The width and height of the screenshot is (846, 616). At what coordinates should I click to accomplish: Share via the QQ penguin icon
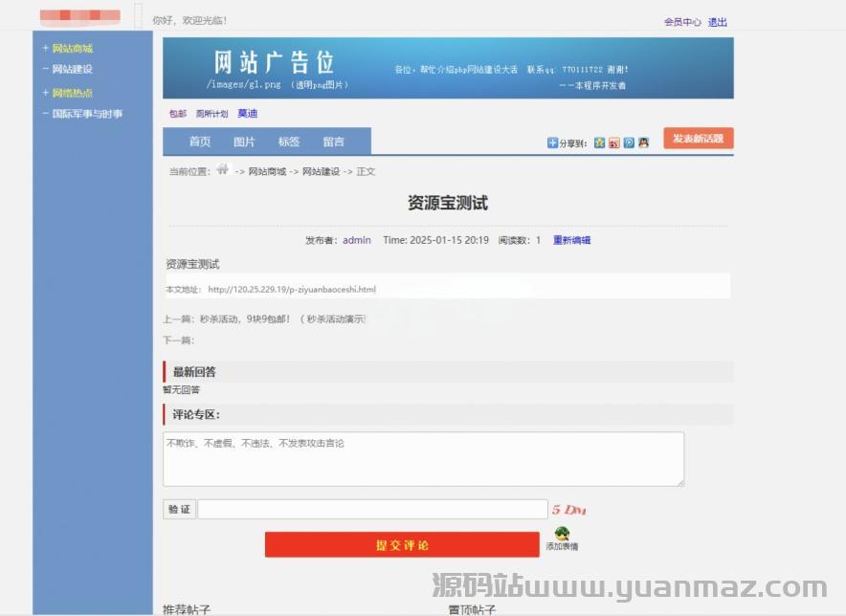click(643, 143)
